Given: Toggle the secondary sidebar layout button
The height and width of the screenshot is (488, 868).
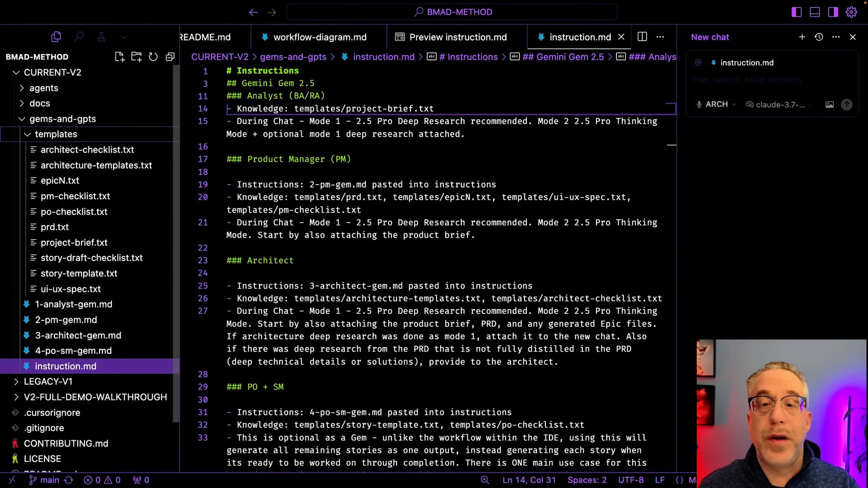Looking at the screenshot, I should [833, 12].
